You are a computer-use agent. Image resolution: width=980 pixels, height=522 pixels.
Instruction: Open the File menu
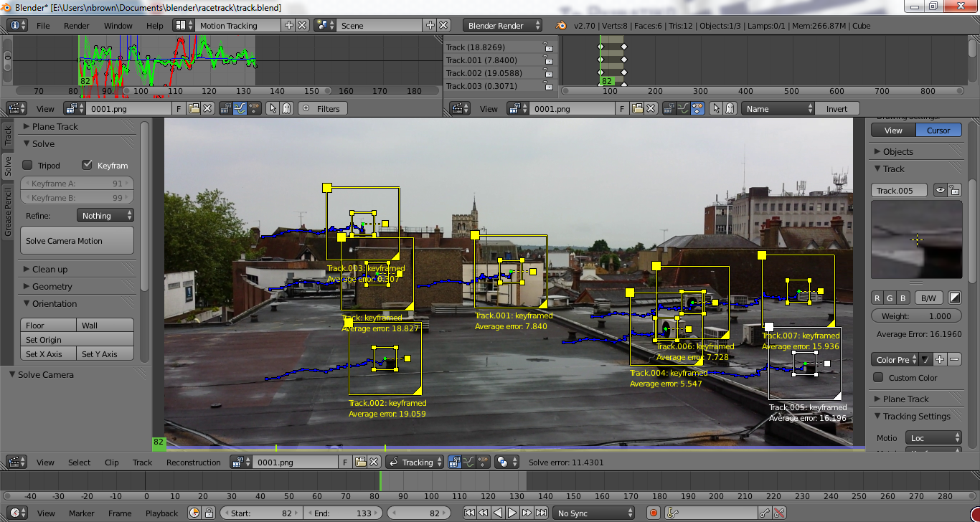tap(43, 25)
